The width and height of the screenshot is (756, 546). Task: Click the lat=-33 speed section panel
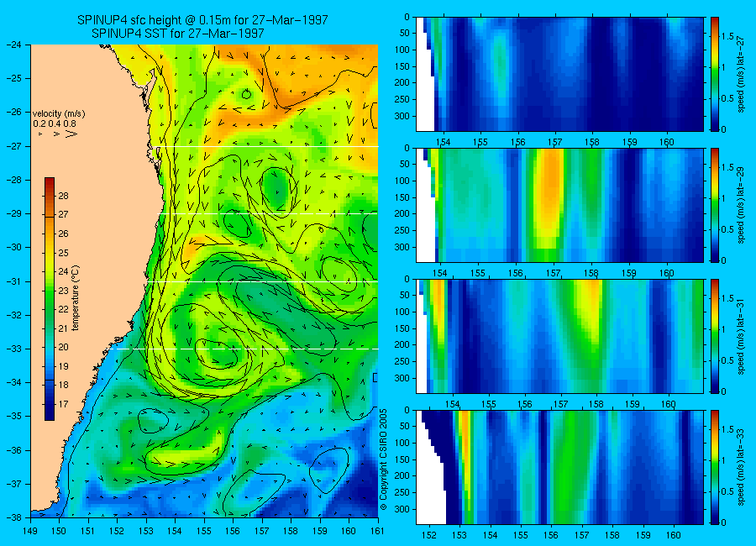click(559, 467)
